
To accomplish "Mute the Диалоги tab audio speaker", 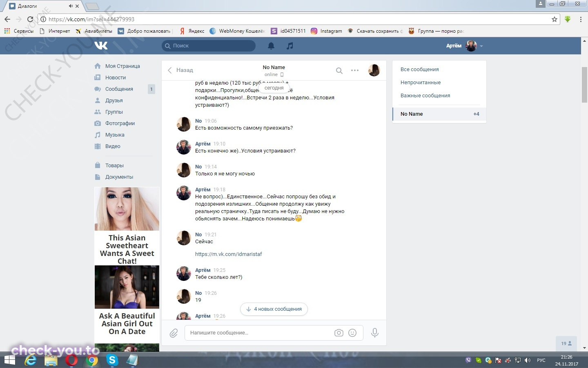I will [x=71, y=6].
